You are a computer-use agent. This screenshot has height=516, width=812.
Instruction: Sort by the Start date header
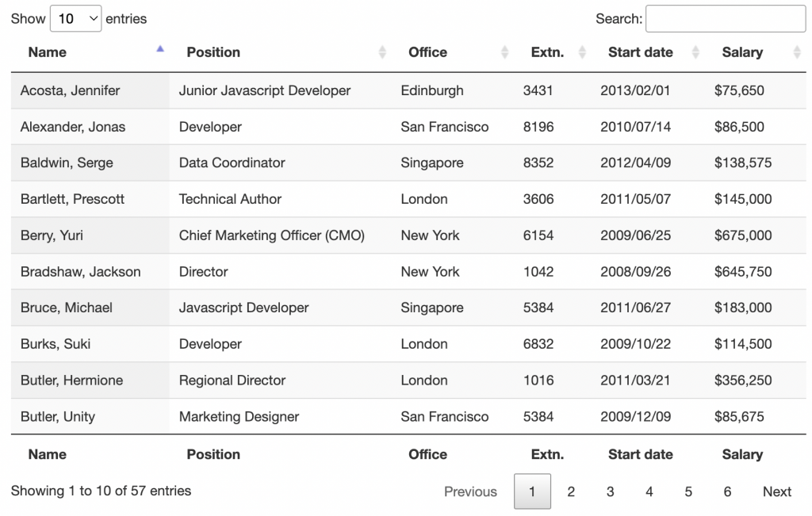tap(640, 52)
